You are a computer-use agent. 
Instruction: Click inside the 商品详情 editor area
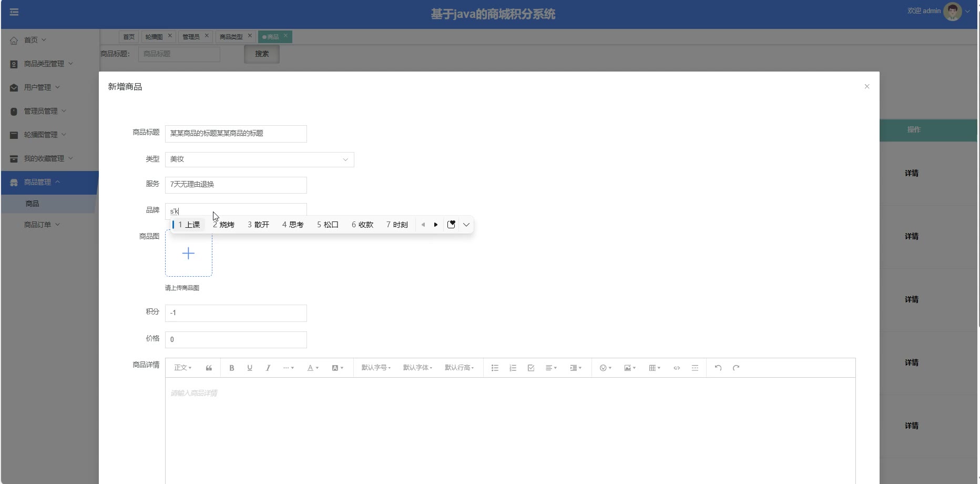510,430
